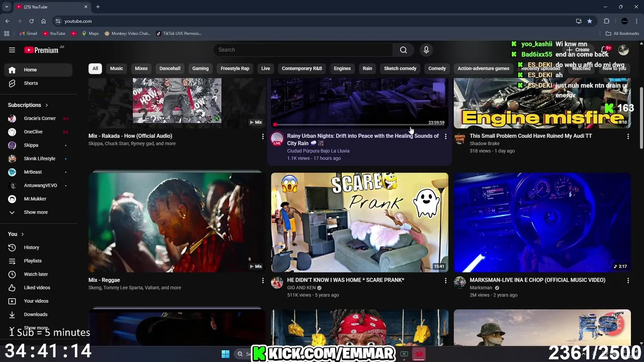Open more options for Mix - Rakada video
Viewport: 644px width, 362px height.
(263, 136)
